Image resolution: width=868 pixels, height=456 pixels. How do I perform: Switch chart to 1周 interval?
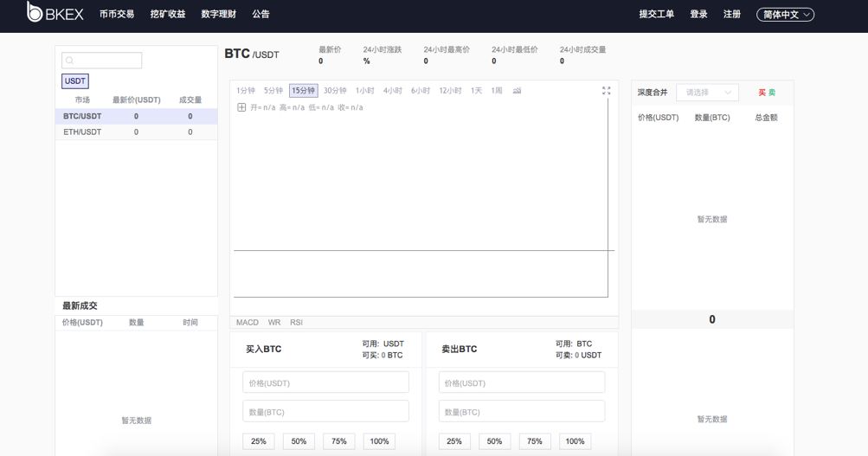[x=497, y=90]
